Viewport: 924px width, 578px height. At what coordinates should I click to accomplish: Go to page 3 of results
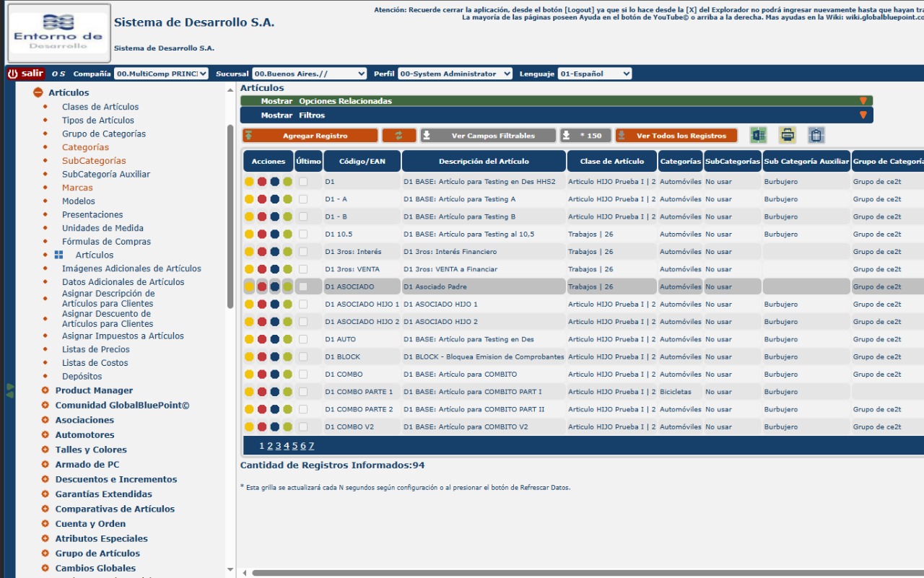pyautogui.click(x=278, y=446)
